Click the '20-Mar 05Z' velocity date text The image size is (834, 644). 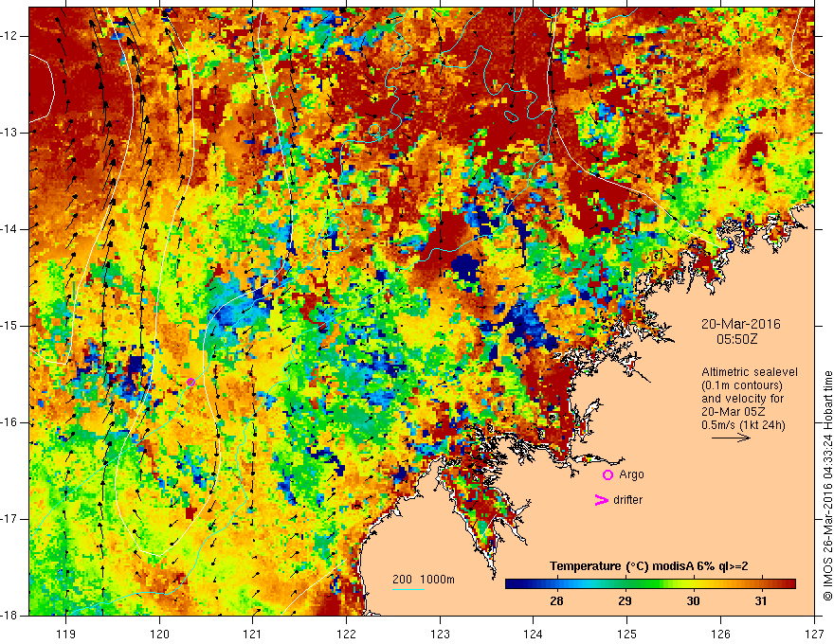click(x=734, y=412)
